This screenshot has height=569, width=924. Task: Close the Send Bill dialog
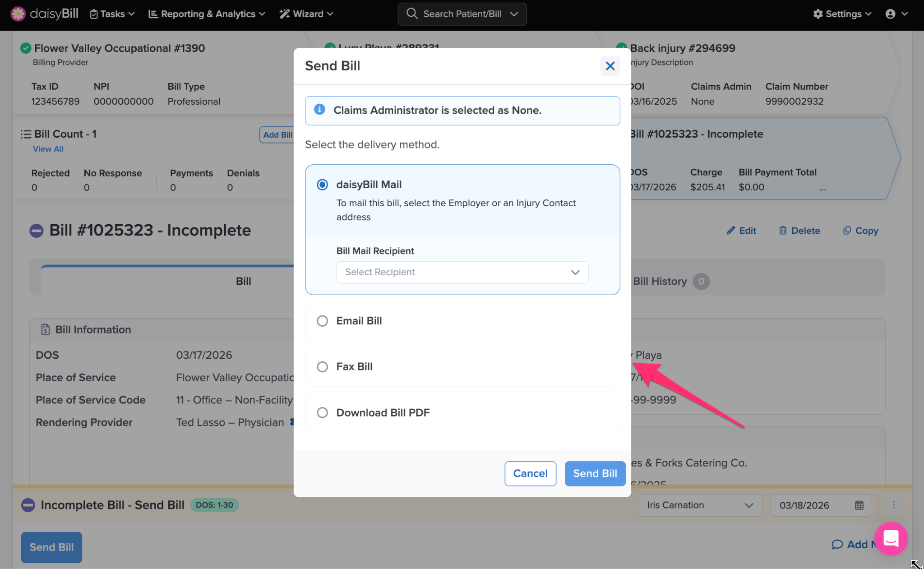click(x=610, y=66)
